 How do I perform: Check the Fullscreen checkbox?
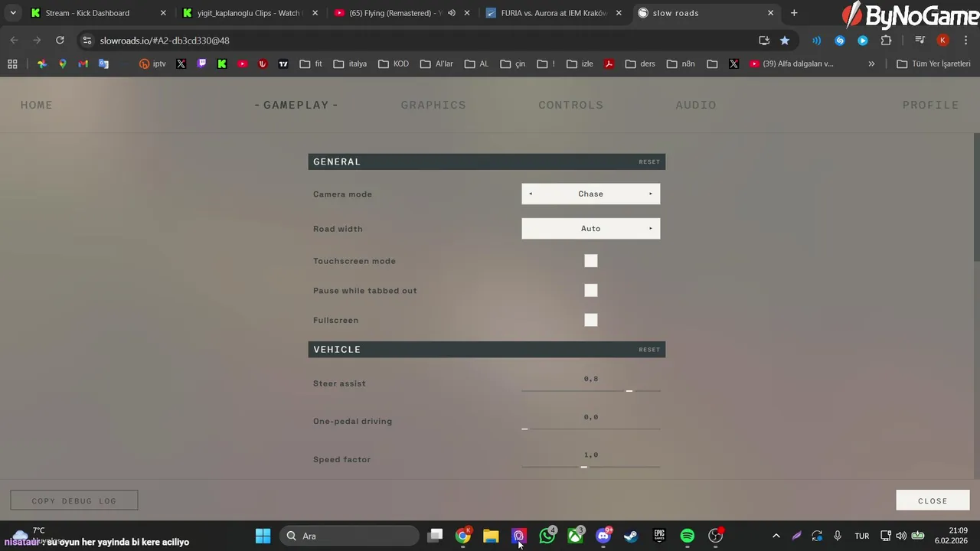click(x=591, y=320)
